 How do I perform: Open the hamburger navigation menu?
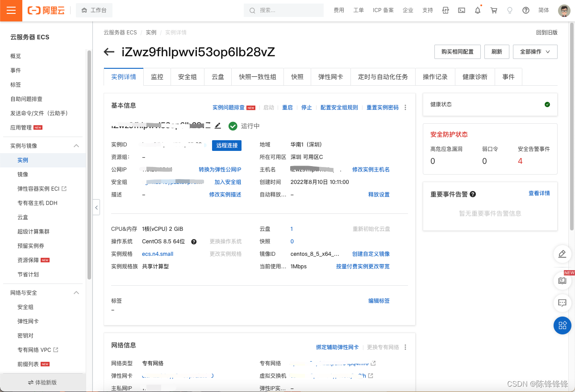[11, 11]
